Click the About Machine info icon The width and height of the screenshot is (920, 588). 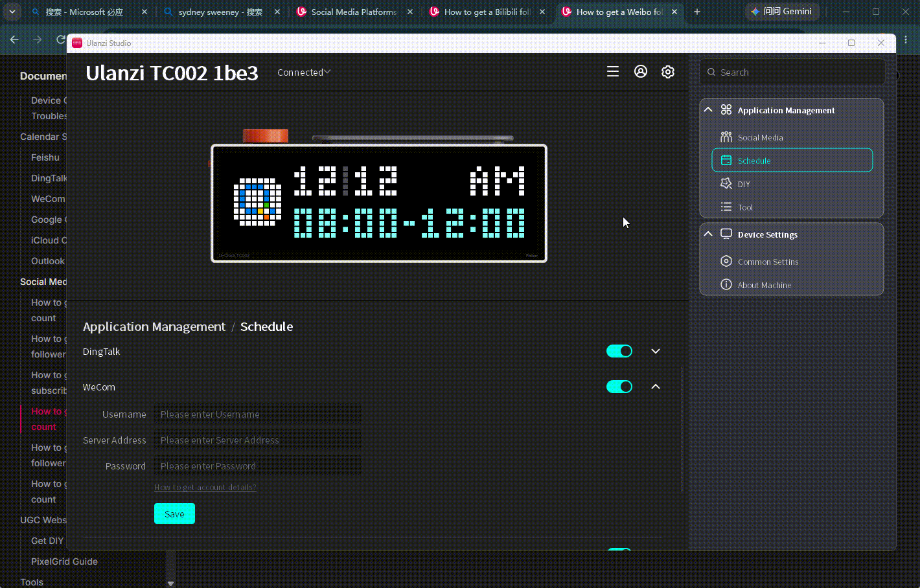[x=726, y=284]
